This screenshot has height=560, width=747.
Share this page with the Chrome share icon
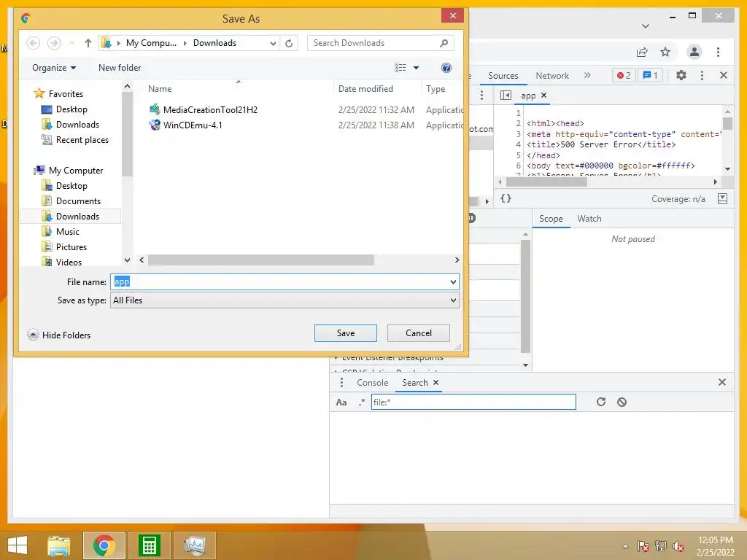[x=642, y=52]
